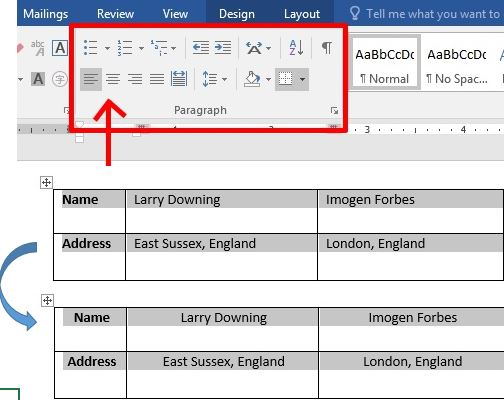Viewport: 504px width, 400px height.
Task: Click centered East Sussex, England cell
Action: pos(223,375)
